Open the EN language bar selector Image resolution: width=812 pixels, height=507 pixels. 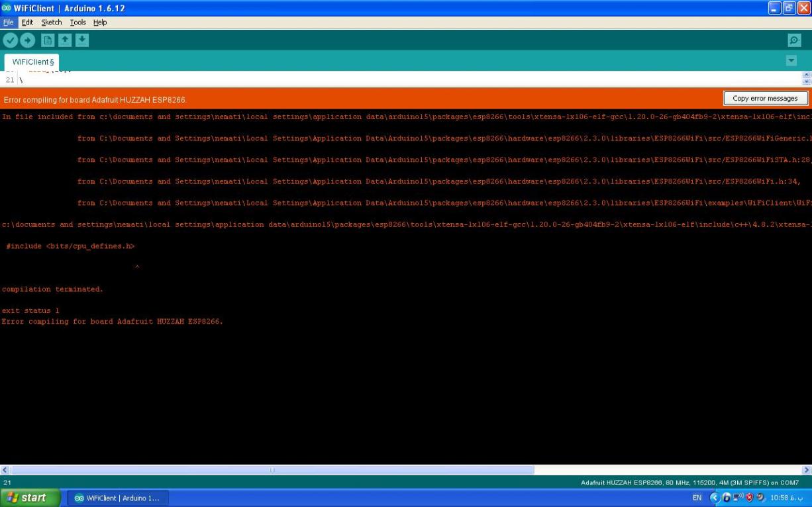tap(697, 498)
